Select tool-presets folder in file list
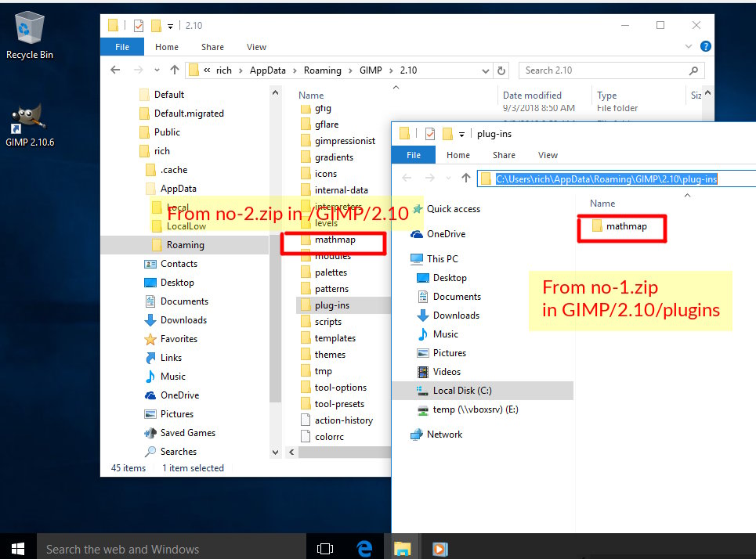756x559 pixels. pyautogui.click(x=339, y=404)
